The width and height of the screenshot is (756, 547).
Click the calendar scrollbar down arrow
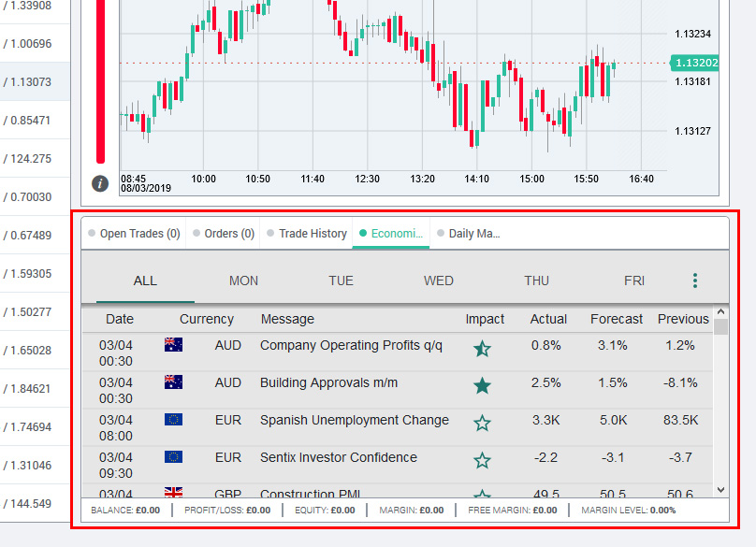tap(720, 490)
